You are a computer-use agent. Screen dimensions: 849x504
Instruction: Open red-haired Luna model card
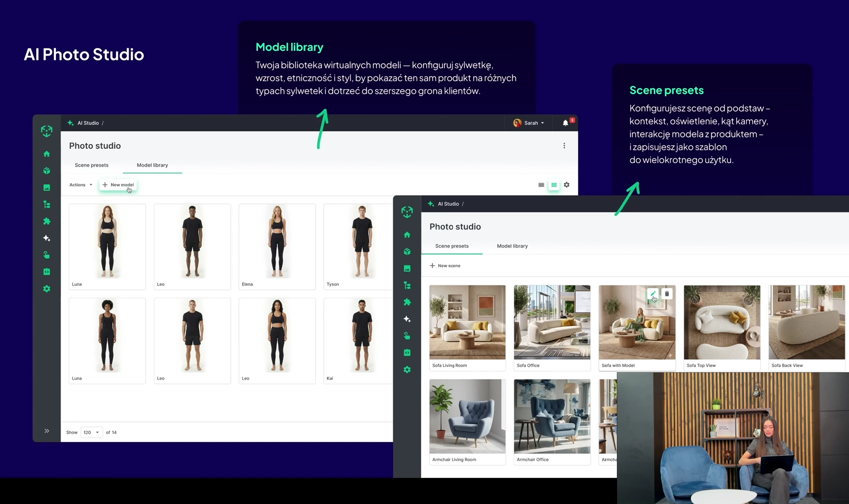pyautogui.click(x=107, y=246)
